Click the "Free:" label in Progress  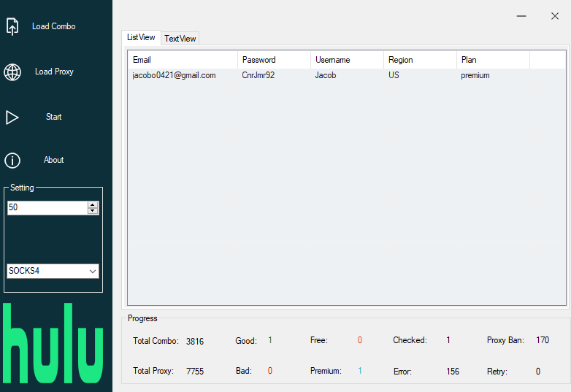[x=319, y=340]
